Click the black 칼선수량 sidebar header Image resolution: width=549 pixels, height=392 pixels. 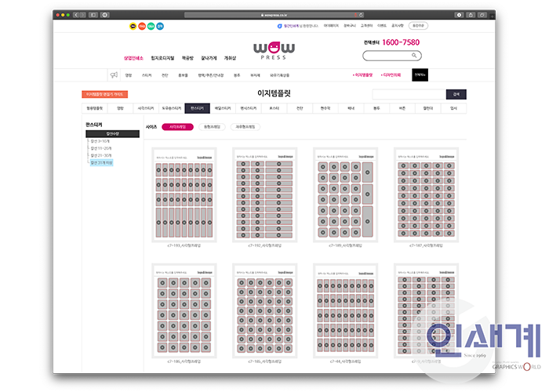[x=112, y=134]
